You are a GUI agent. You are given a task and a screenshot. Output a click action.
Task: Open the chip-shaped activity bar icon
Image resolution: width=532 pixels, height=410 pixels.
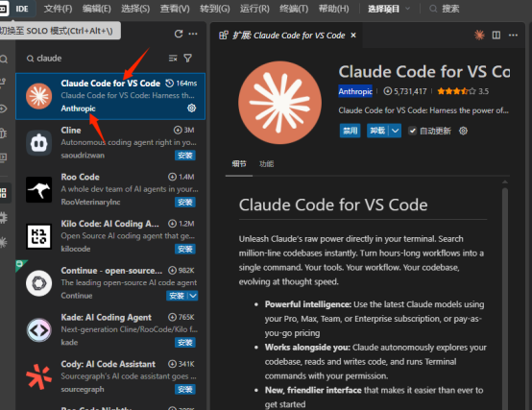tap(4, 218)
